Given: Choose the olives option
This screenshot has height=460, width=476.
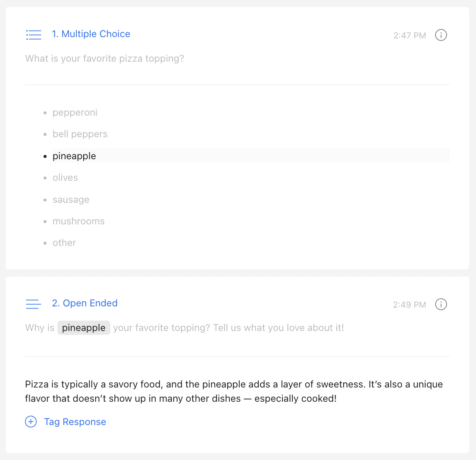Looking at the screenshot, I should tap(65, 177).
